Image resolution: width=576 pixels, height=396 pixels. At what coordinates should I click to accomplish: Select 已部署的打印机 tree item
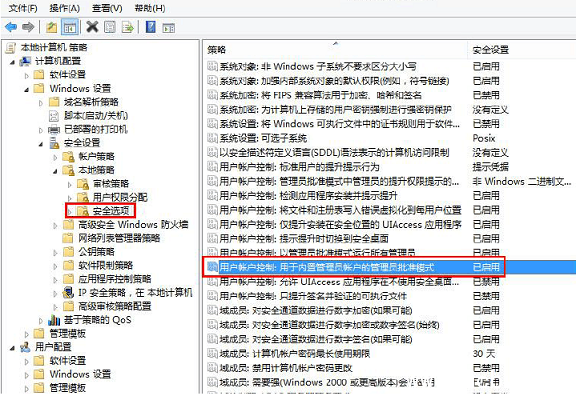pos(96,129)
